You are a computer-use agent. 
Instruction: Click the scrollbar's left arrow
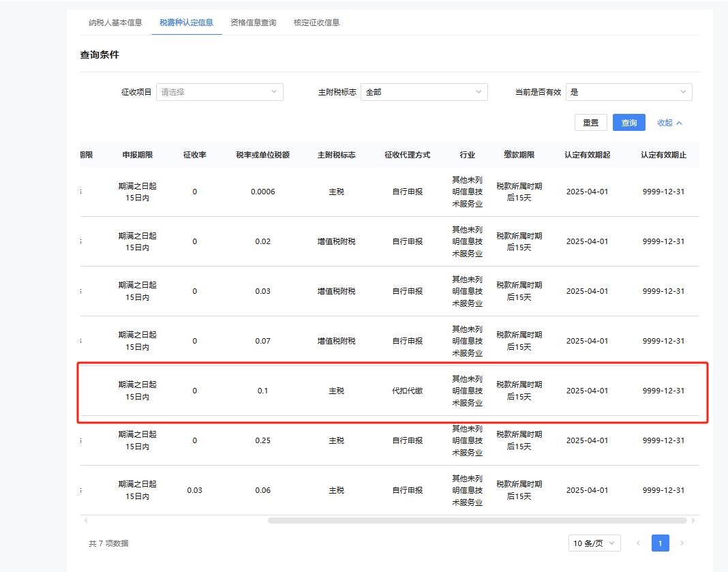[85, 520]
